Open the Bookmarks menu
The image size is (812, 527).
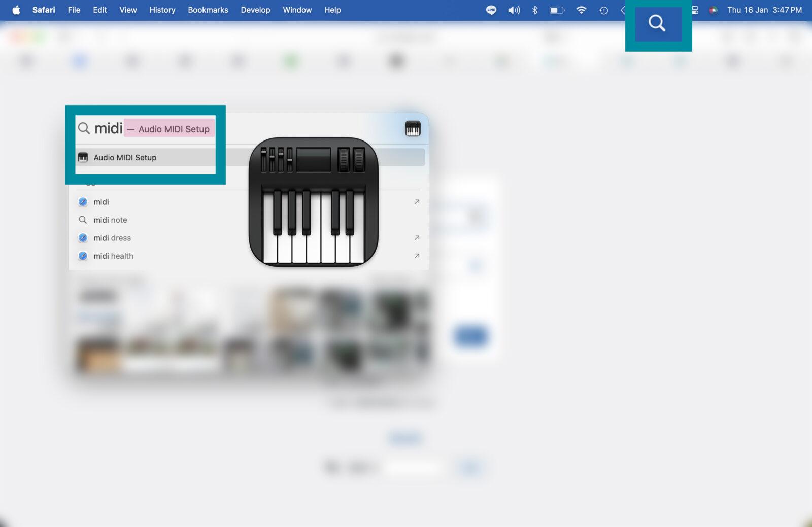tap(208, 10)
